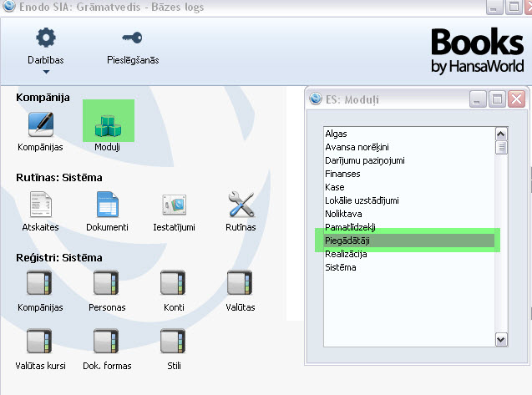The image size is (532, 395).
Task: Select Sistēma module in list
Action: click(409, 267)
